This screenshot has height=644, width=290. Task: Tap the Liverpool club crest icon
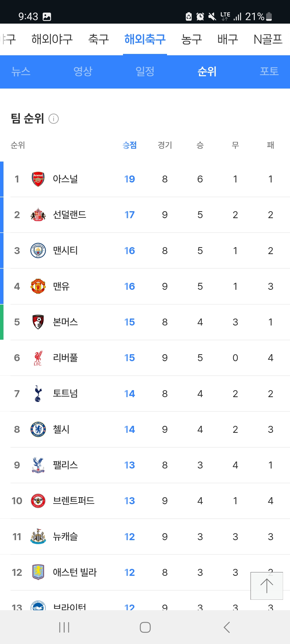click(x=38, y=358)
